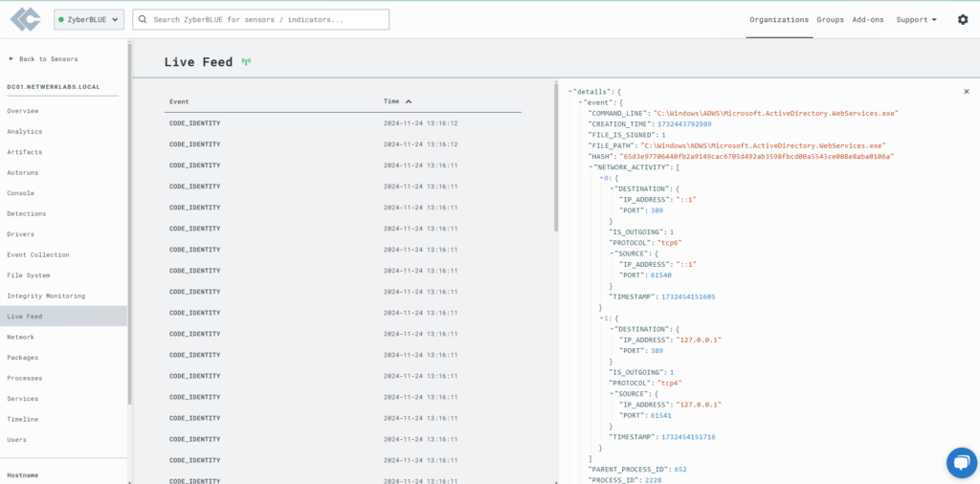Open Packages in sidebar
The image size is (980, 484).
tap(23, 358)
